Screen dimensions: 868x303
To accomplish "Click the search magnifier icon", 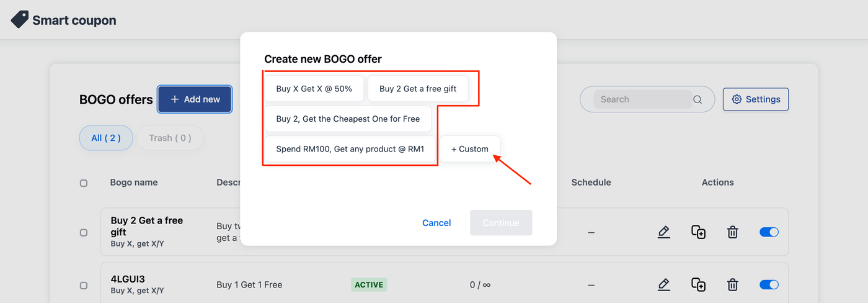I will (x=697, y=99).
